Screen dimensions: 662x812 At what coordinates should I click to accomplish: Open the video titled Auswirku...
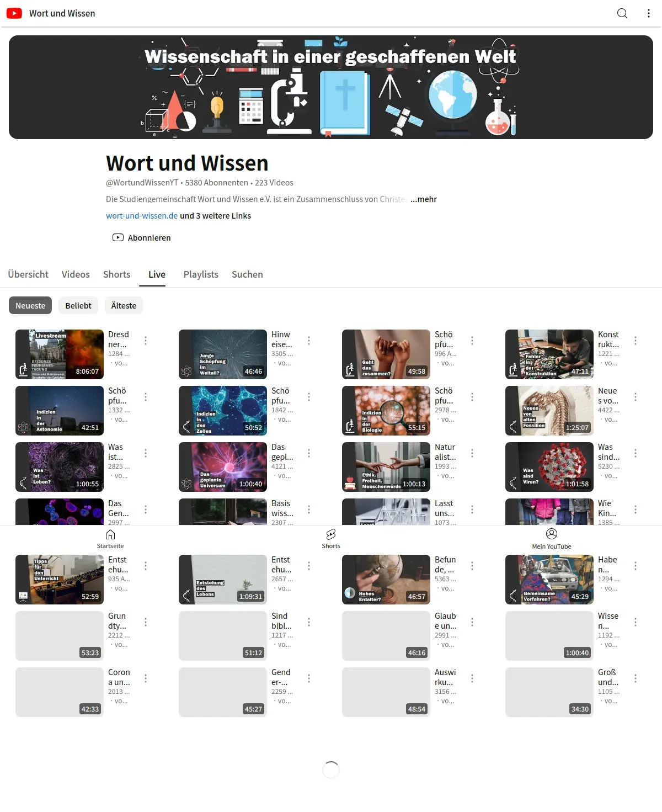coord(445,677)
